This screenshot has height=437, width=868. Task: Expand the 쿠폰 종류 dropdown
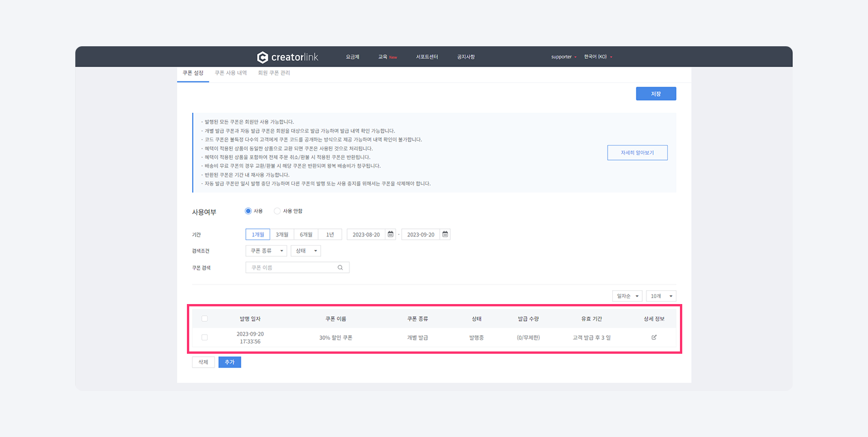point(266,251)
